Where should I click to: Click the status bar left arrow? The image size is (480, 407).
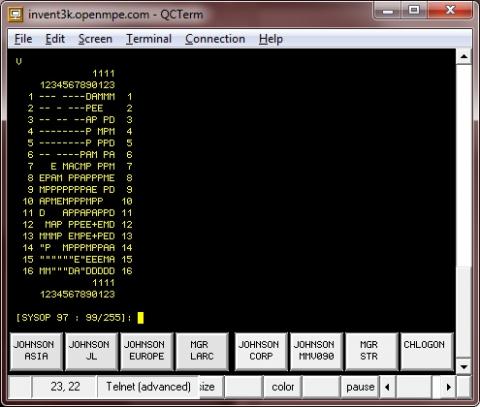coord(387,387)
